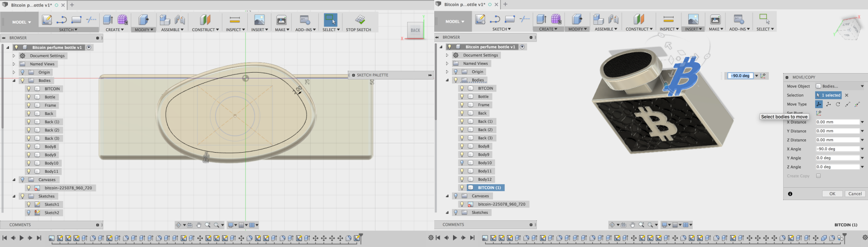Open ADD-INS menu in right window
Viewport: 868px width, 247px height.
(x=739, y=29)
